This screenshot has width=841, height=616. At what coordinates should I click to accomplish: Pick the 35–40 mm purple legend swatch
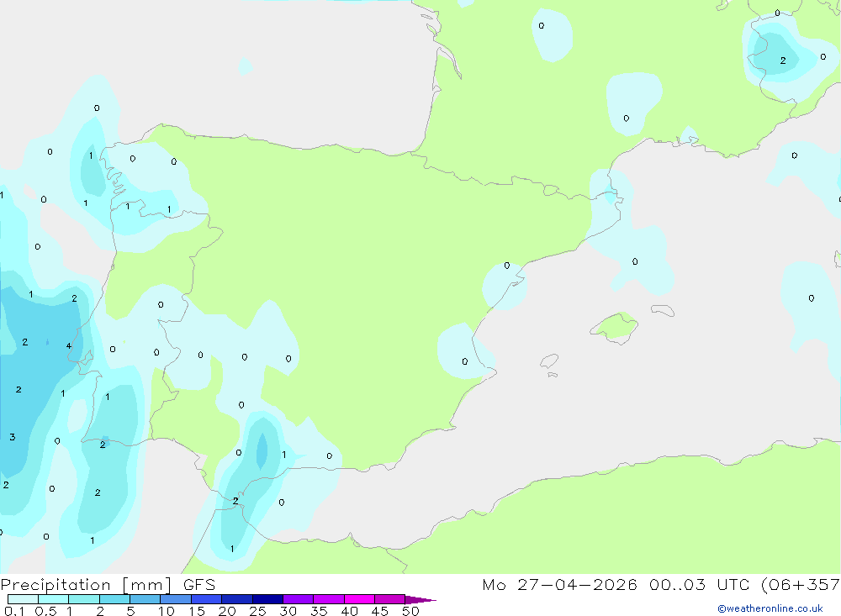click(329, 599)
